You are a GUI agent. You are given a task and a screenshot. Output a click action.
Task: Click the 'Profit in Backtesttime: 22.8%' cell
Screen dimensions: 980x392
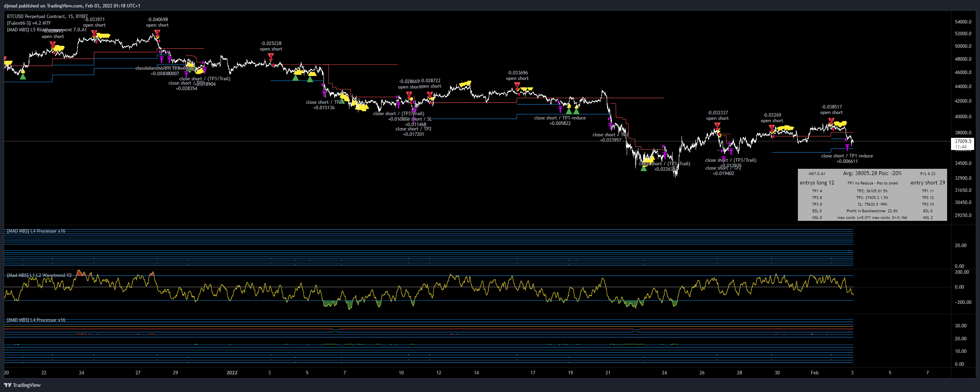tap(872, 211)
